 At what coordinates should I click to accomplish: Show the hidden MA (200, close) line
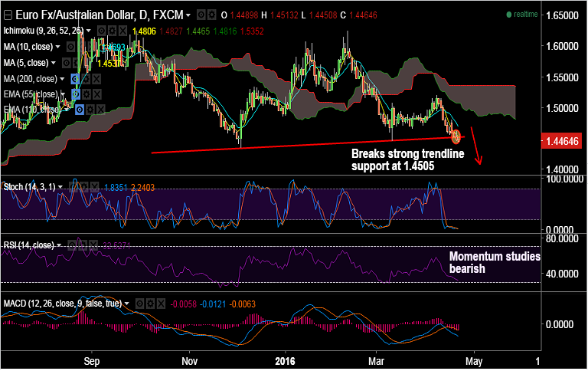pyautogui.click(x=75, y=79)
